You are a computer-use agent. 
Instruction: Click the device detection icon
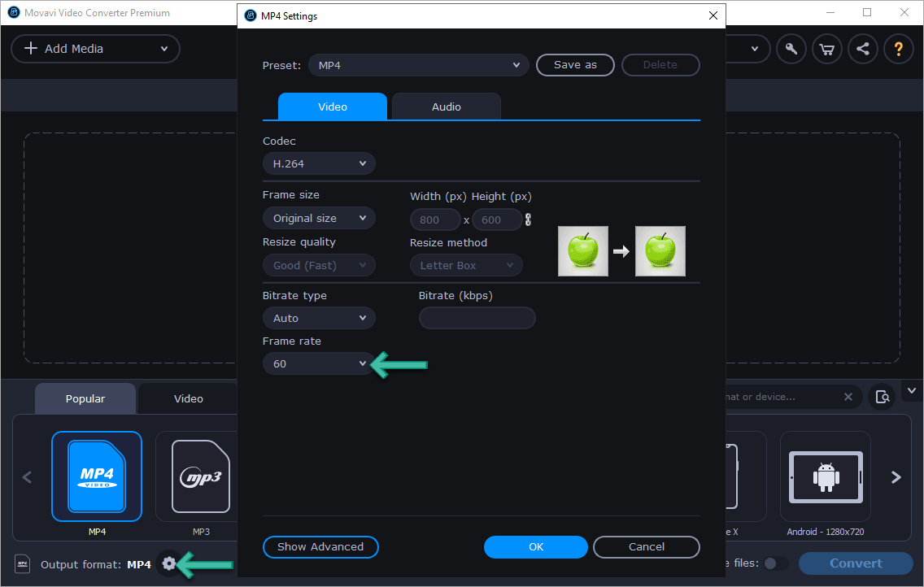[x=883, y=397]
